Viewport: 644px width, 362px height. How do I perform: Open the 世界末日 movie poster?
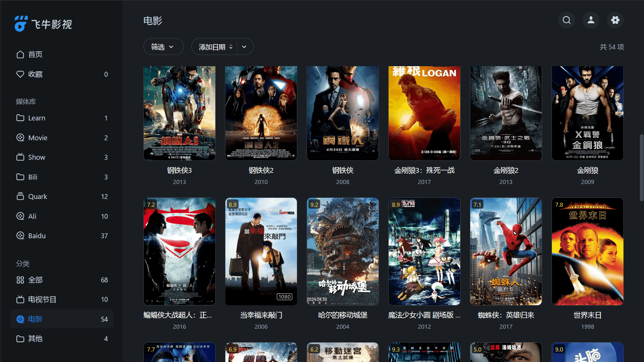(587, 251)
